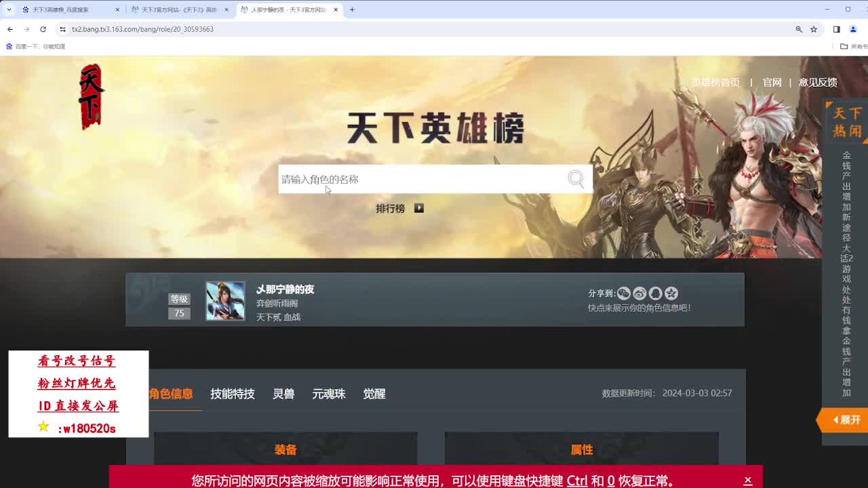This screenshot has width=868, height=488.
Task: Open the 技能特技 tab
Action: (233, 394)
